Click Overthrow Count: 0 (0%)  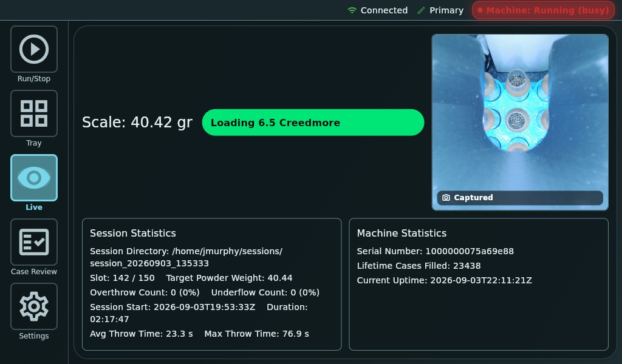pos(145,292)
